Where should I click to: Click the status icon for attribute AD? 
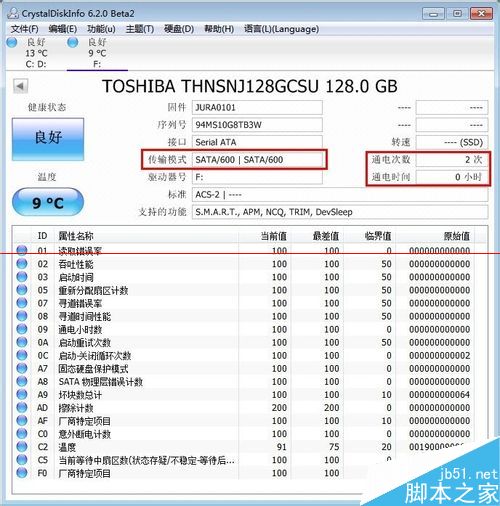[x=22, y=407]
